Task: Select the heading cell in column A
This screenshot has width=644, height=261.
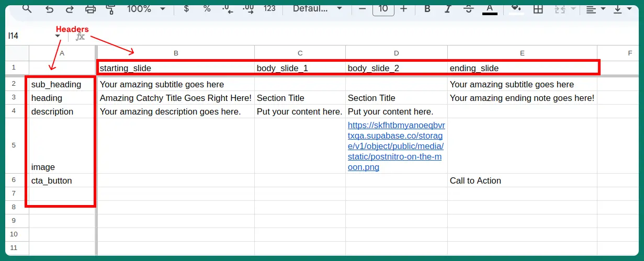Action: 62,98
